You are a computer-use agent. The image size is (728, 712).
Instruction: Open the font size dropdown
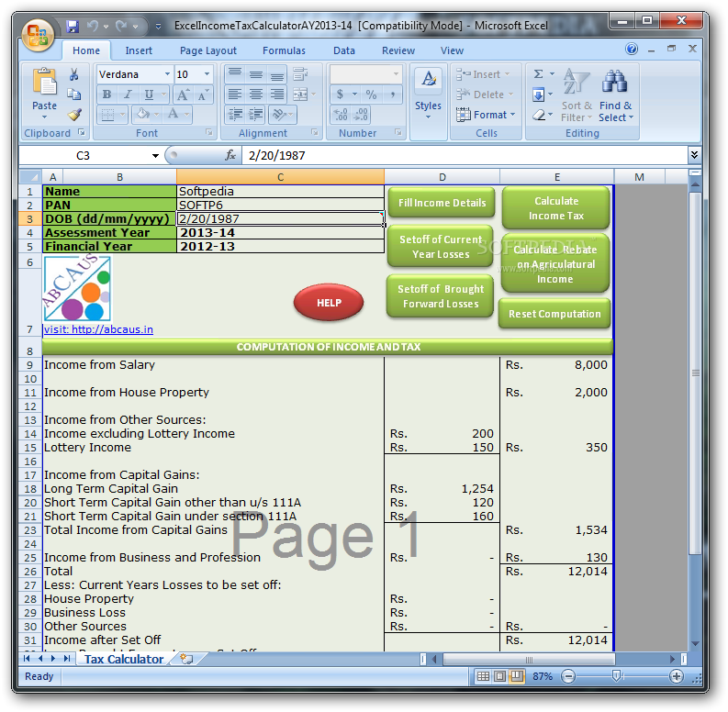click(x=207, y=74)
